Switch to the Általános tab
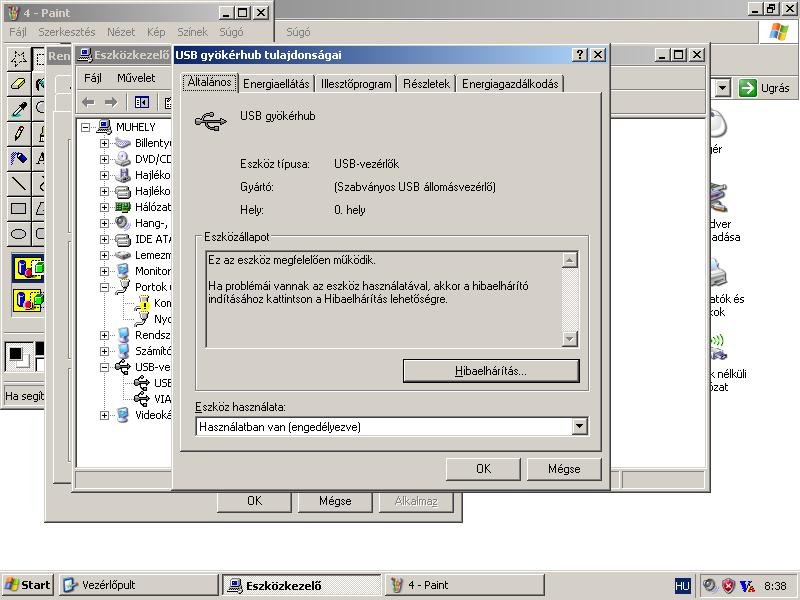This screenshot has width=800, height=600. pos(210,82)
